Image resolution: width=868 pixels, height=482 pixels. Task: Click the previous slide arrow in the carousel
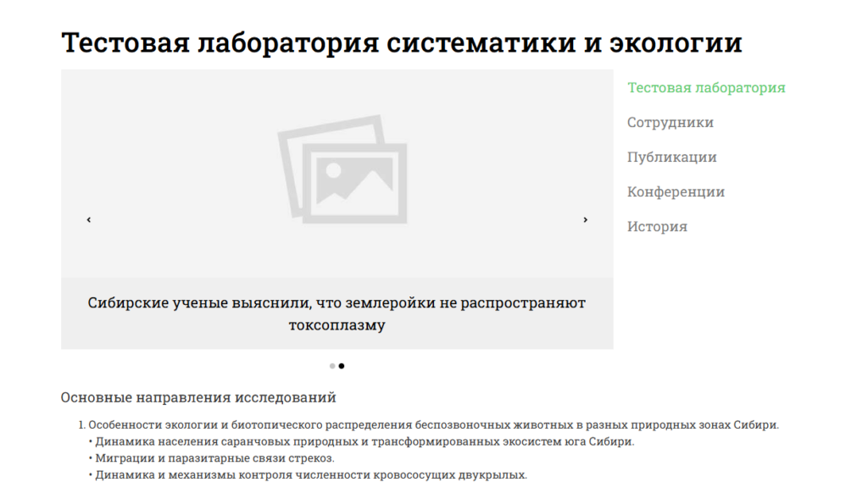89,219
